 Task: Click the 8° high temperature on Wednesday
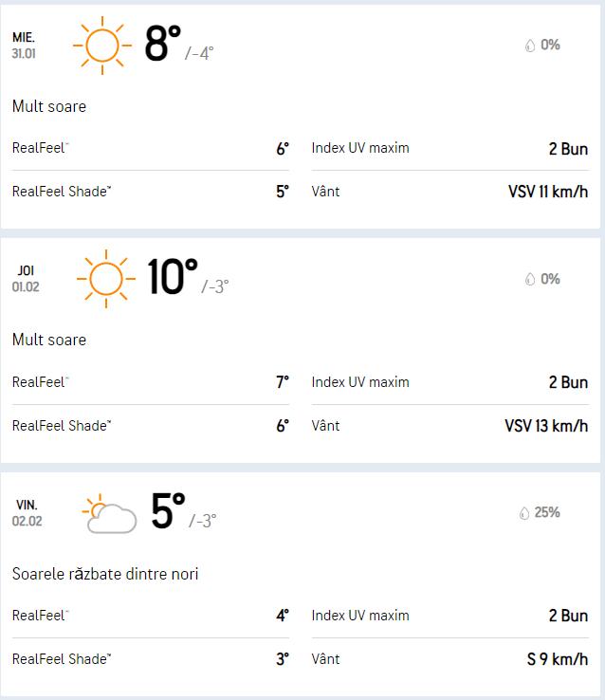[162, 44]
